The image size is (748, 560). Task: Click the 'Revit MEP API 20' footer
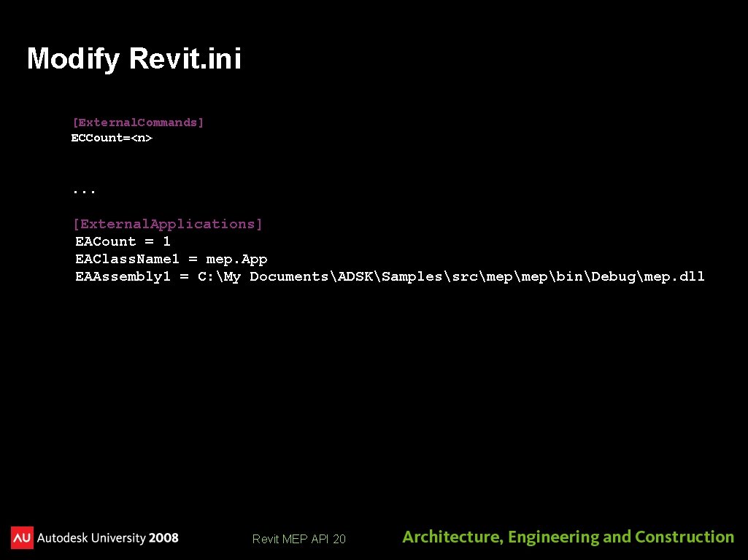pyautogui.click(x=298, y=539)
